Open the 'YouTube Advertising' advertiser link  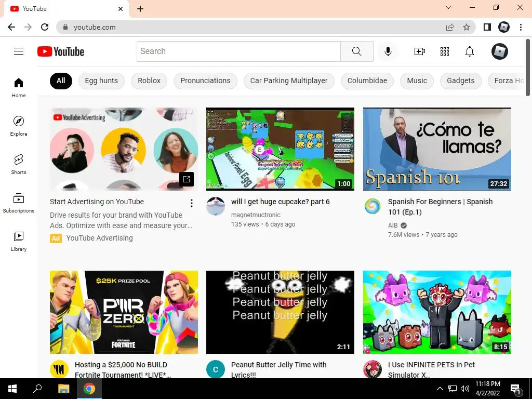[99, 238]
